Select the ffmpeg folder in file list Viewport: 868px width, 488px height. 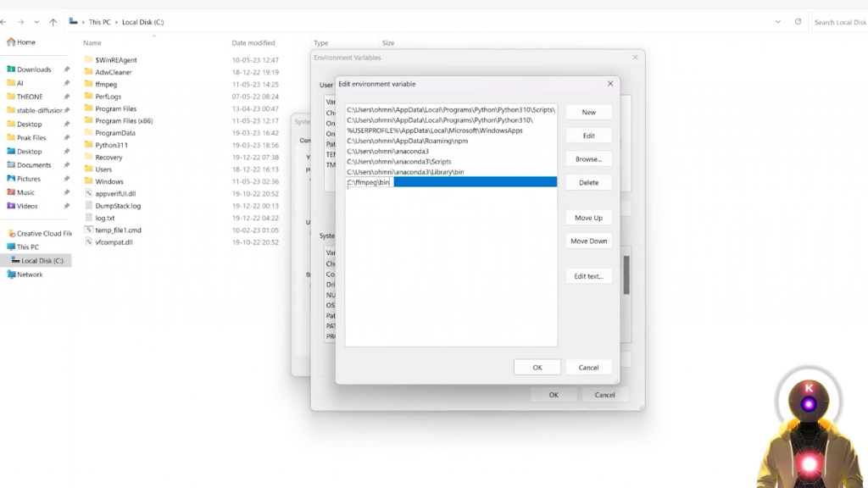[x=106, y=84]
